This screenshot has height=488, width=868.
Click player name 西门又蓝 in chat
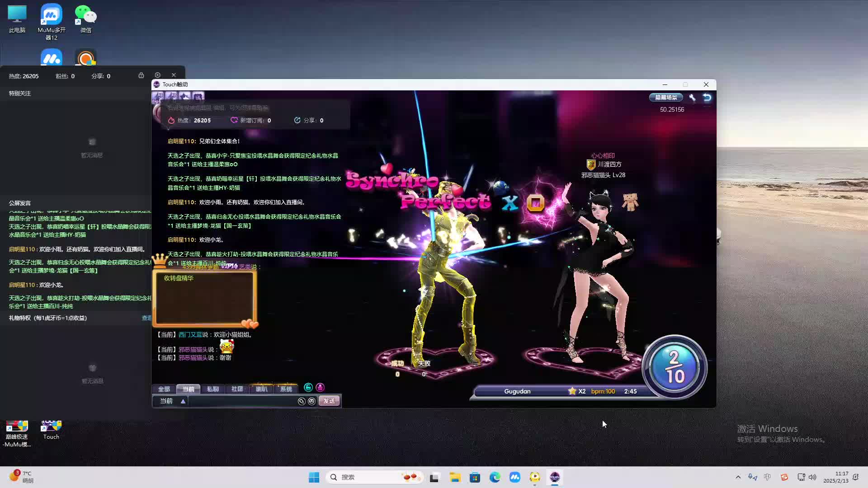point(190,335)
